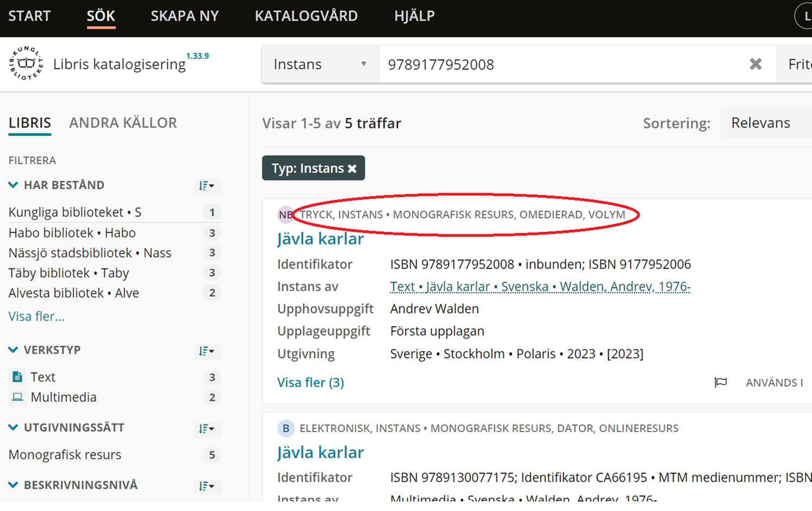The height and width of the screenshot is (511, 812).
Task: Switch to the ANDRA KÄLLOR tab
Action: (123, 123)
